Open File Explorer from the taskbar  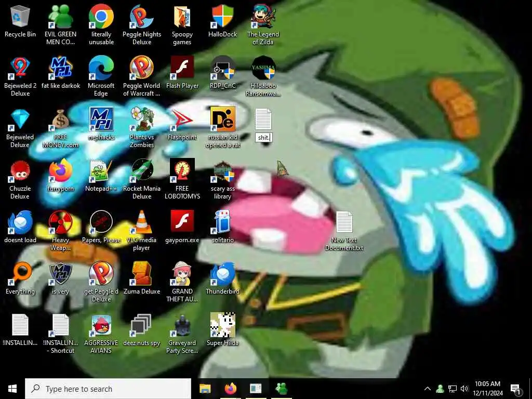205,389
